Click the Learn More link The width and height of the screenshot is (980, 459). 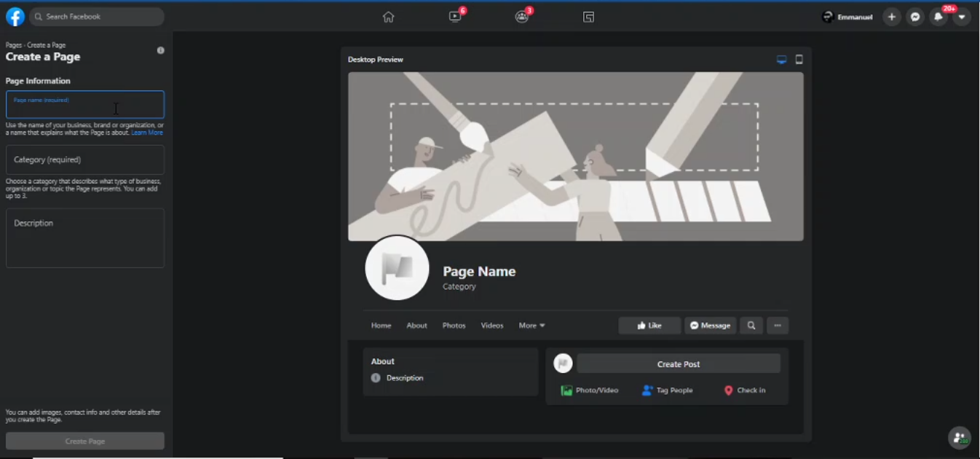coord(147,133)
